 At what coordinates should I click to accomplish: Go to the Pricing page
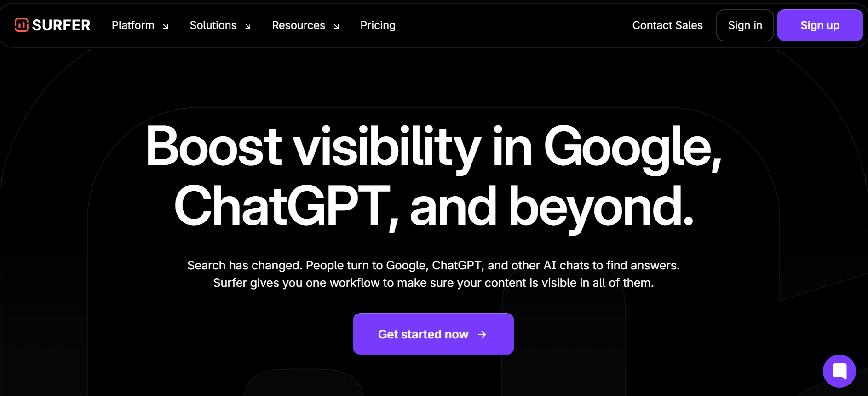[378, 25]
